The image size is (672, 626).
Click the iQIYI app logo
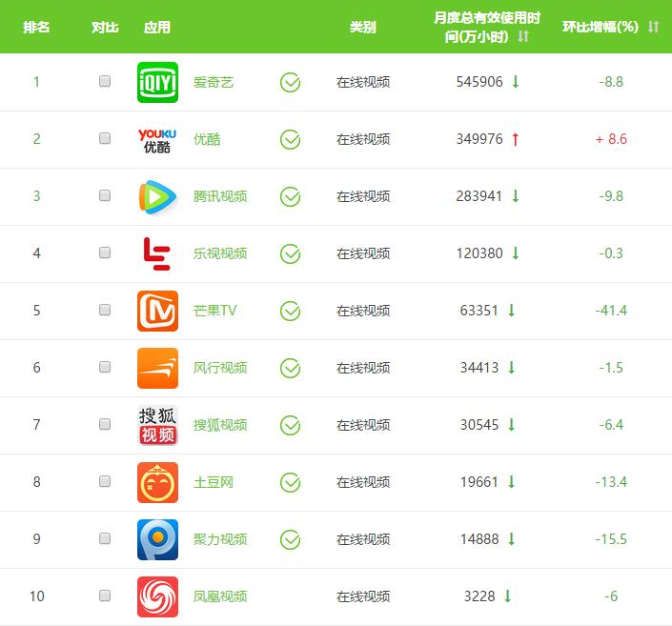(157, 82)
